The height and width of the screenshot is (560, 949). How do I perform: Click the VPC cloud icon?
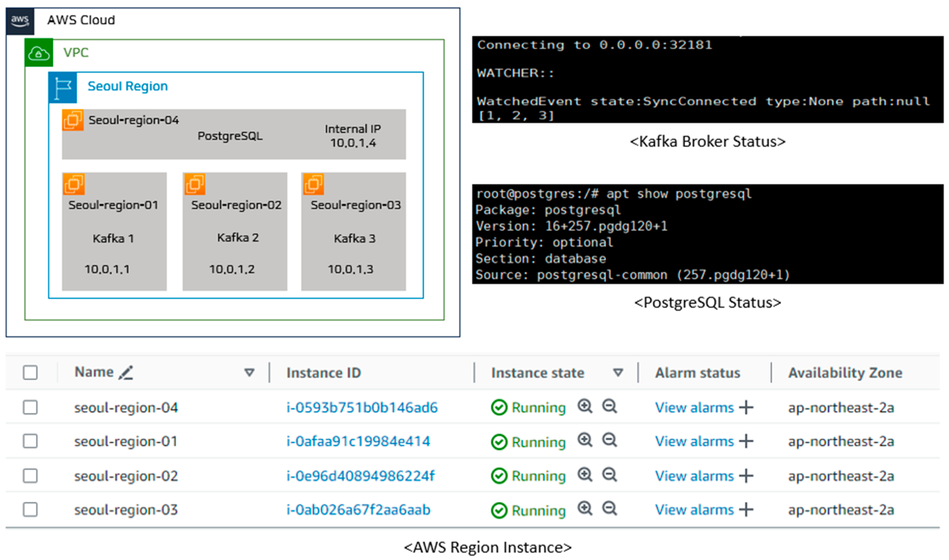(x=39, y=53)
